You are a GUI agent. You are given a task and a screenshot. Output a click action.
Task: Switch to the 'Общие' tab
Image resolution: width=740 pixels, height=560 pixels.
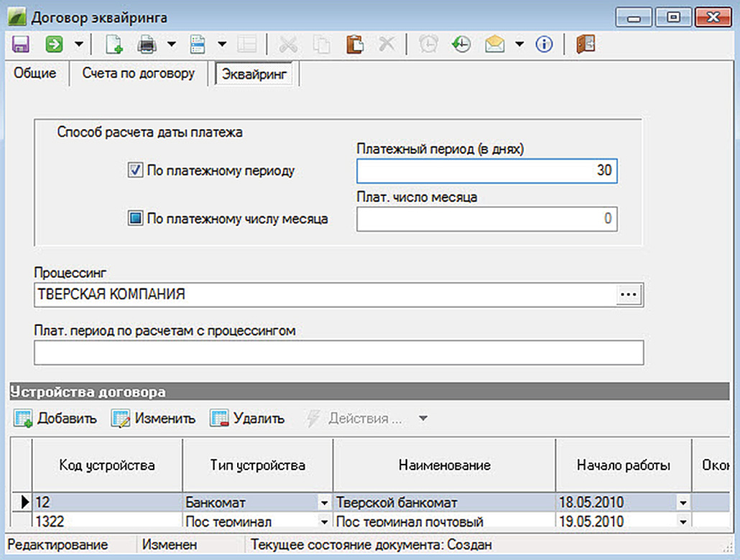(x=35, y=74)
